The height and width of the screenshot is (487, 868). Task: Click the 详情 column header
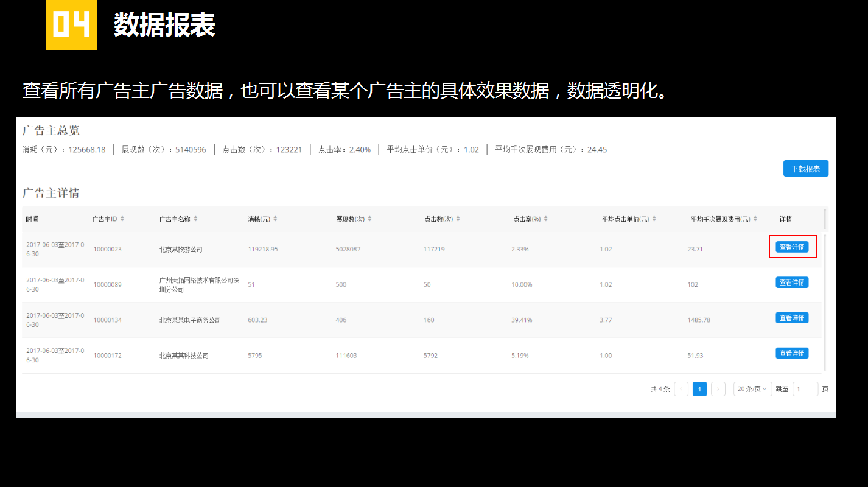pyautogui.click(x=786, y=219)
